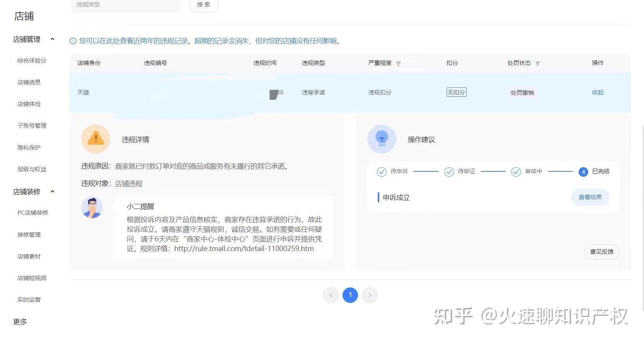The height and width of the screenshot is (342, 644).
Task: Go to 店铺体检 in the sidebar
Action: pyautogui.click(x=29, y=104)
